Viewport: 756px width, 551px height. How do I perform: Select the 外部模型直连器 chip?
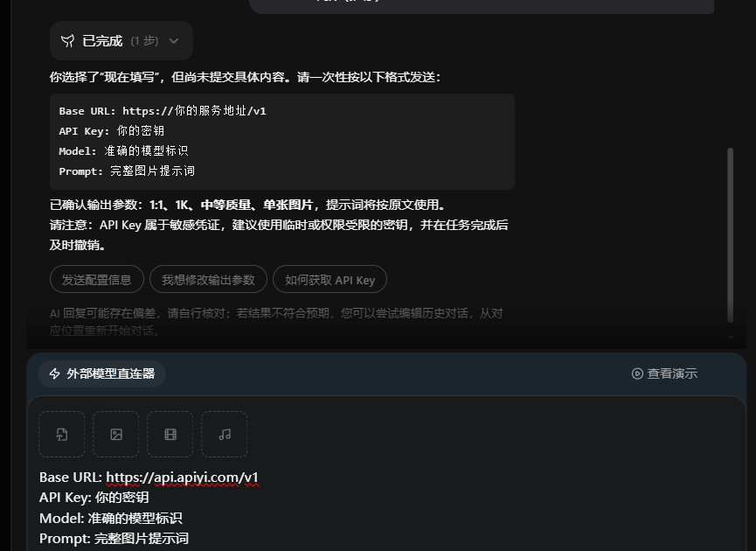coord(101,373)
